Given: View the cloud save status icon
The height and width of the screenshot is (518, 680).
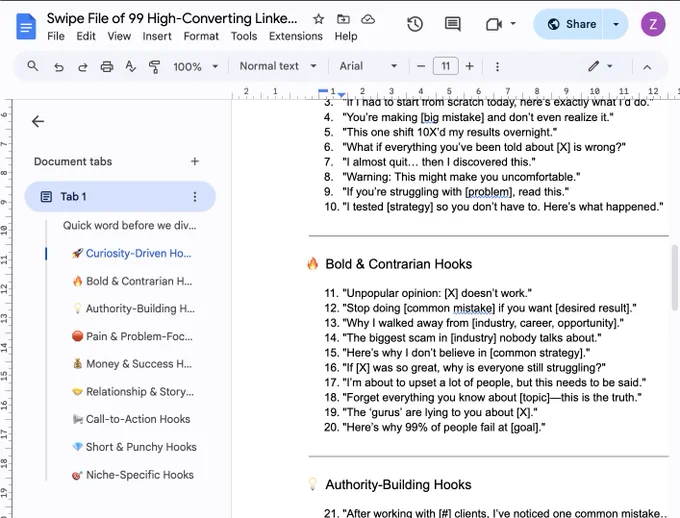Looking at the screenshot, I should (368, 19).
